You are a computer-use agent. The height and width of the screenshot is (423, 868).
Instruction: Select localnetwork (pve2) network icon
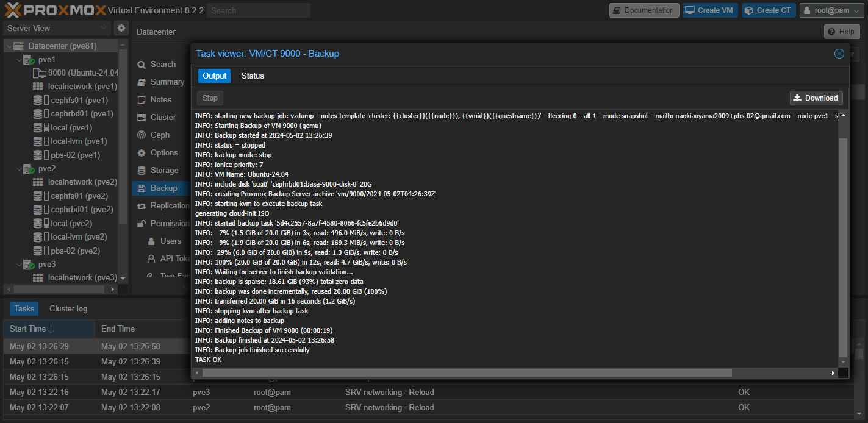(38, 182)
